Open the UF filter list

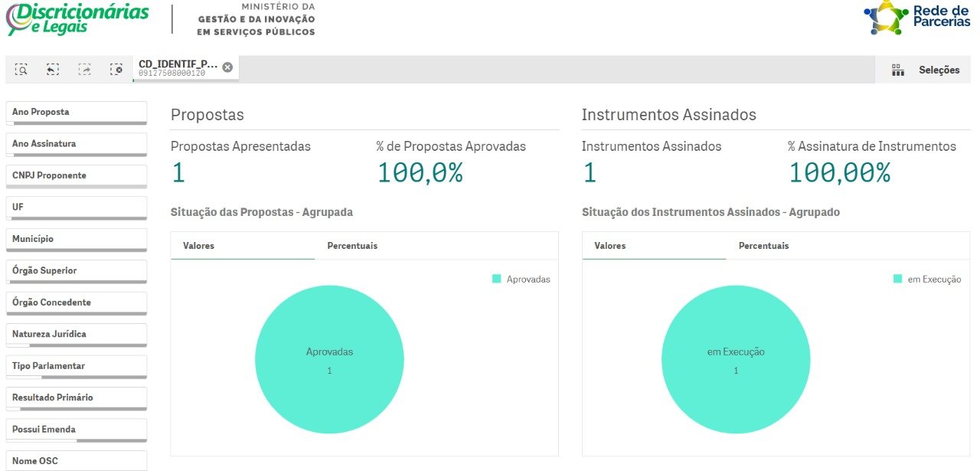pos(76,208)
